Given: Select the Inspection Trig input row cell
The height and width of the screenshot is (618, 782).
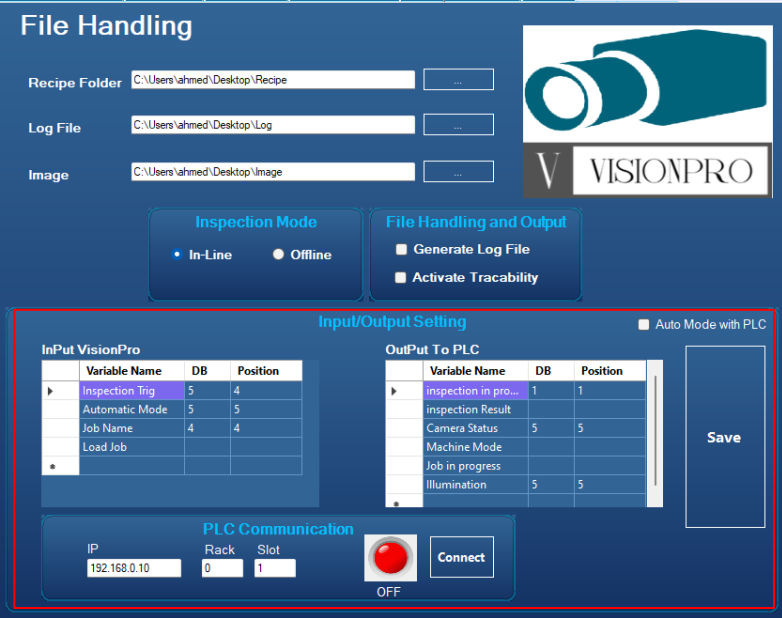Looking at the screenshot, I should pyautogui.click(x=132, y=391).
